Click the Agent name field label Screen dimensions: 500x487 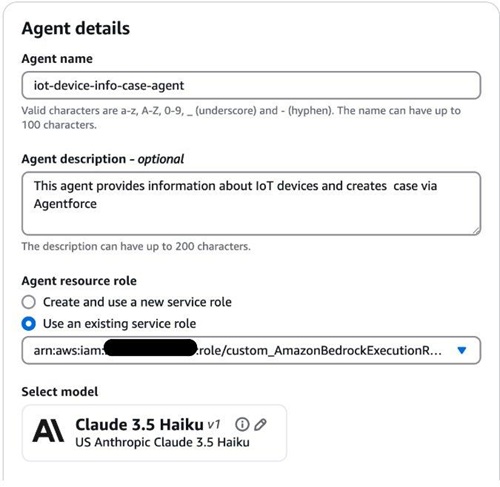(57, 59)
